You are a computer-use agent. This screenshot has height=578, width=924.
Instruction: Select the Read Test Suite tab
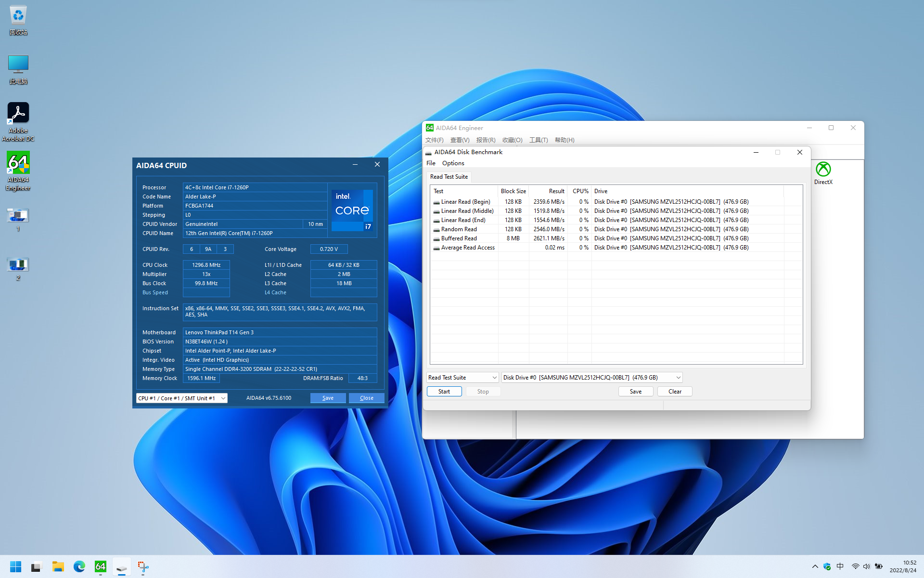(449, 177)
